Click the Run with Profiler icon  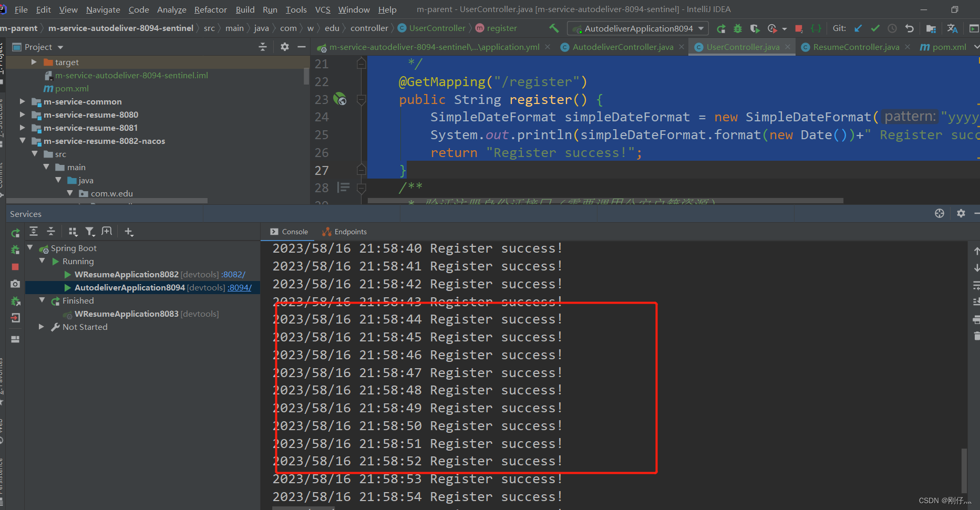click(x=772, y=28)
